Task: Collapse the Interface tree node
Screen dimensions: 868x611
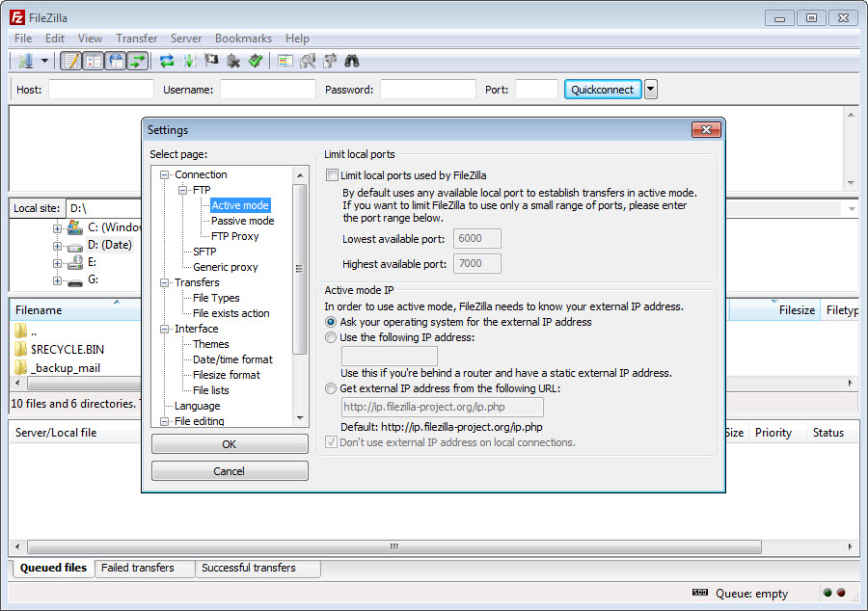Action: pos(164,329)
